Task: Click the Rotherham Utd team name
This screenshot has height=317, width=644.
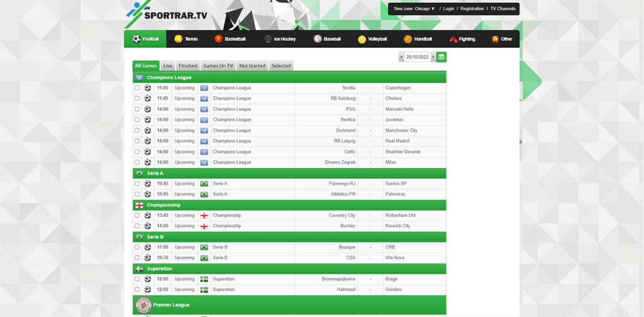Action: click(401, 216)
